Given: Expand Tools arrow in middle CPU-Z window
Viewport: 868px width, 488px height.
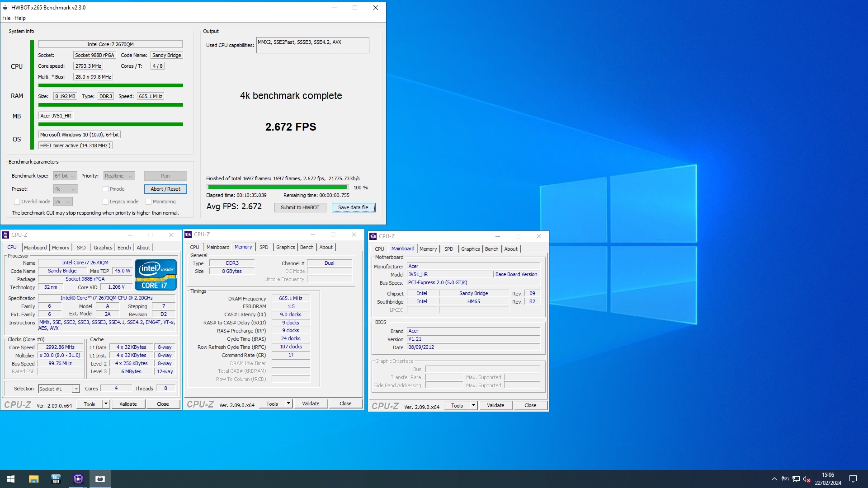Looking at the screenshot, I should 288,404.
